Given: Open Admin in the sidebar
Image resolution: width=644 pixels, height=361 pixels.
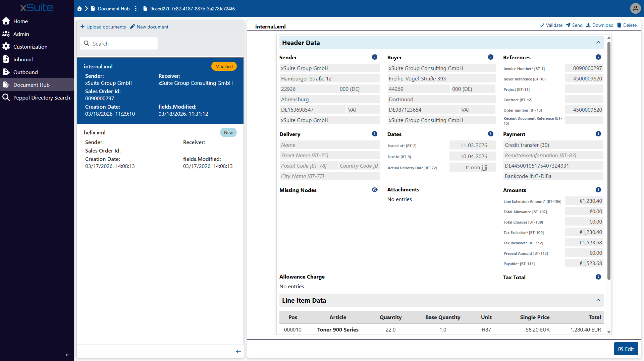Looking at the screenshot, I should 37,34.
